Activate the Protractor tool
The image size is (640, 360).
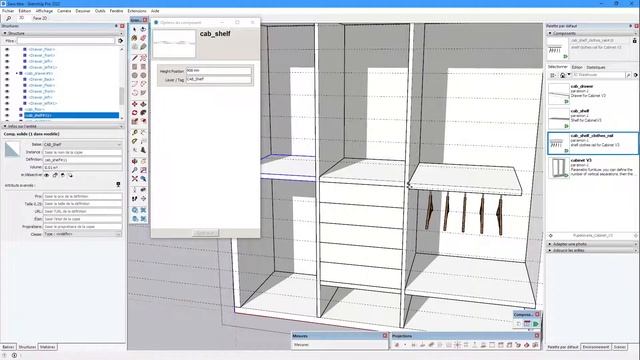[135, 141]
